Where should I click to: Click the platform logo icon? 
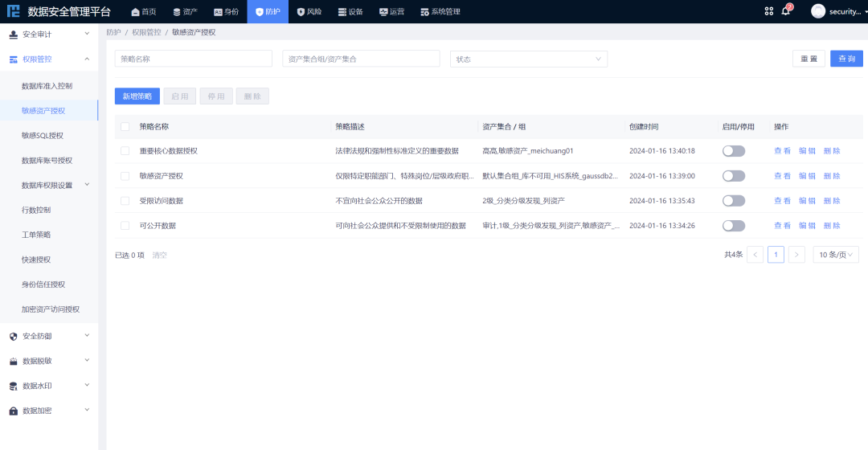coord(13,11)
